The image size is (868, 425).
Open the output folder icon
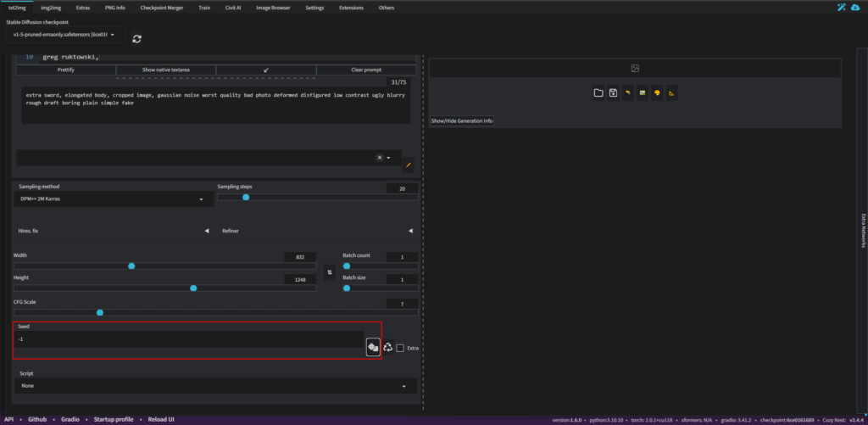(598, 92)
